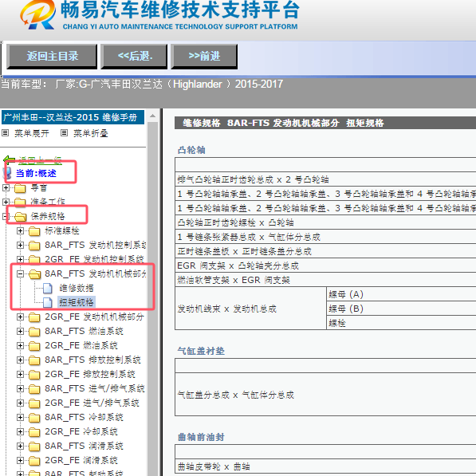Select the 保养规格 tree label
This screenshot has width=476, height=476.
(x=48, y=216)
